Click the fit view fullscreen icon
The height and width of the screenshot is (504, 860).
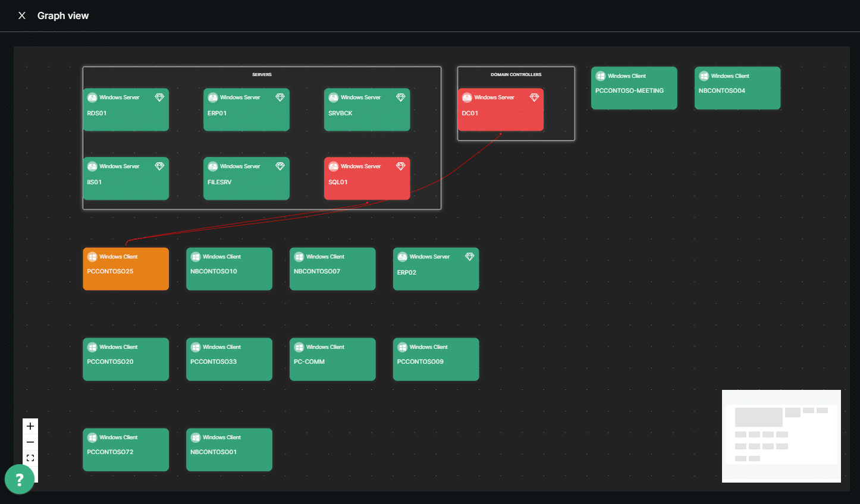coord(30,458)
